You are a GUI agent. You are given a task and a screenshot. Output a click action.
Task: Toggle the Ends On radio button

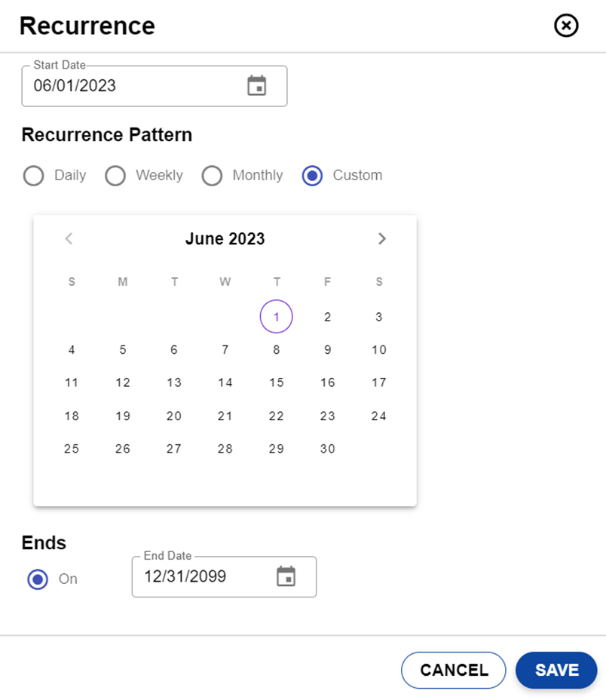pyautogui.click(x=38, y=579)
